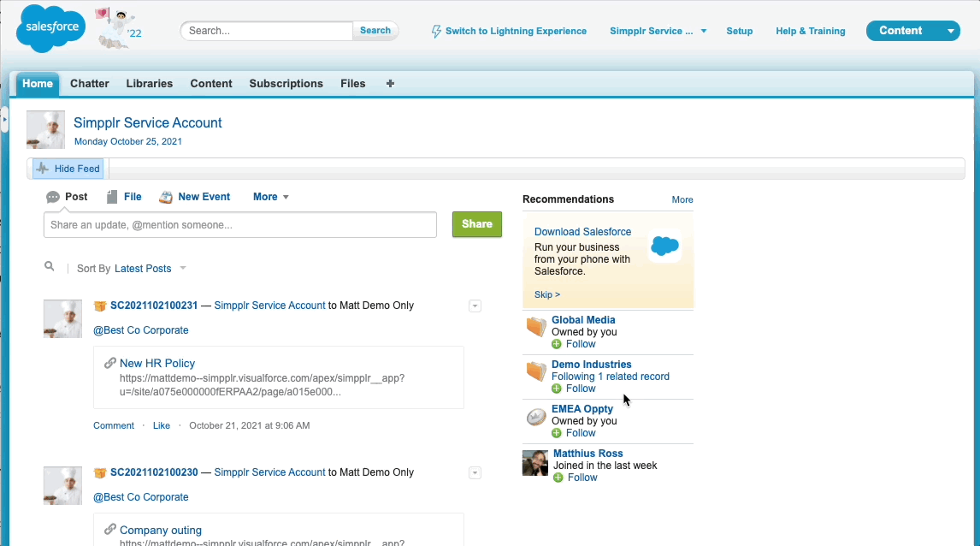This screenshot has height=546, width=980.
Task: Click the Astro '22 seasonal mascot image
Action: click(x=119, y=28)
